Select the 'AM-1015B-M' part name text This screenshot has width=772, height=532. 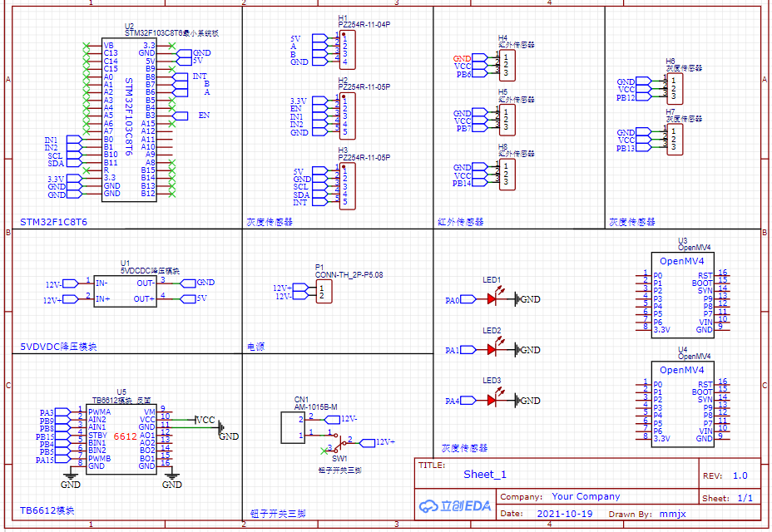(315, 407)
